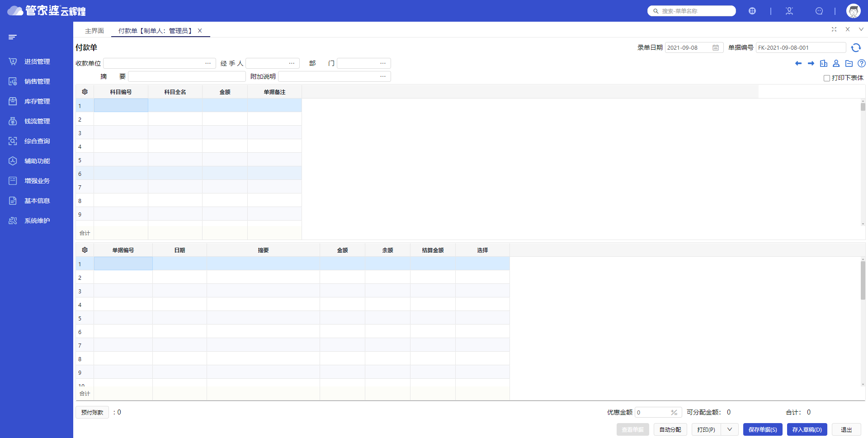This screenshot has width=868, height=438.
Task: Select the first 科目编号 cell
Action: pos(121,105)
